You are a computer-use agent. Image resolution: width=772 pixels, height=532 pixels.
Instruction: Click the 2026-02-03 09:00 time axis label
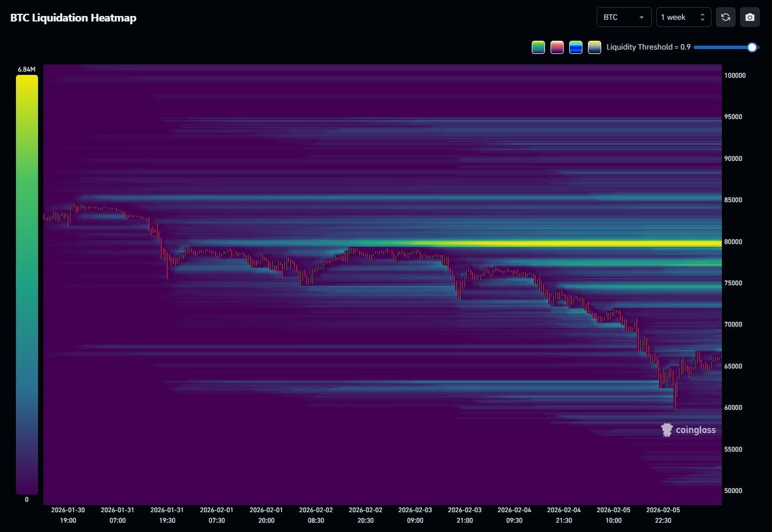click(415, 515)
